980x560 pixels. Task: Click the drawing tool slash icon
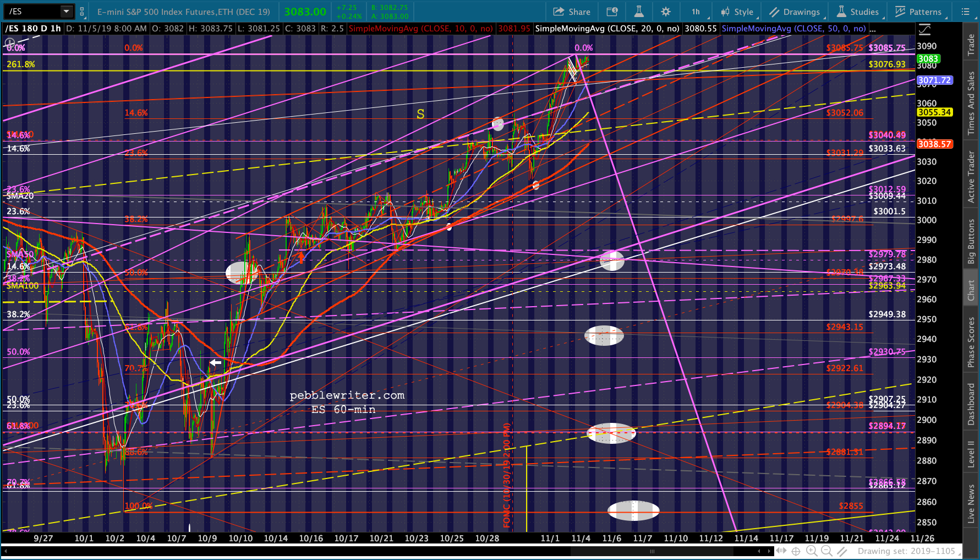tap(842, 551)
